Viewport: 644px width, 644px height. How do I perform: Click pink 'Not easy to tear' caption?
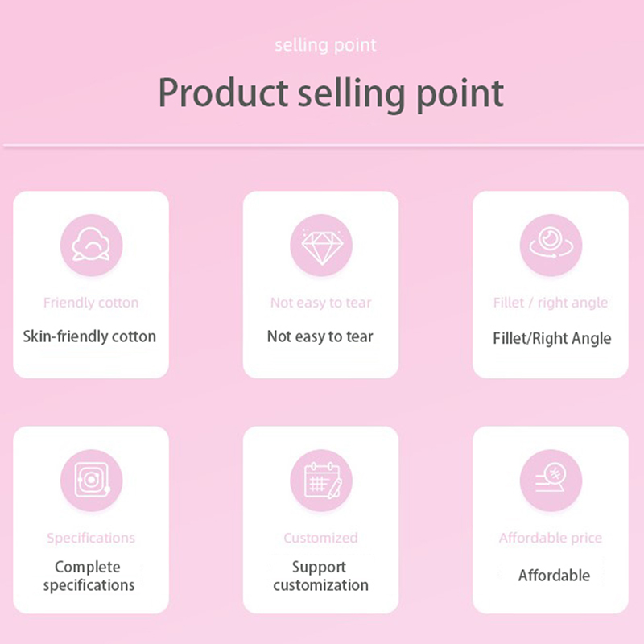click(x=320, y=303)
